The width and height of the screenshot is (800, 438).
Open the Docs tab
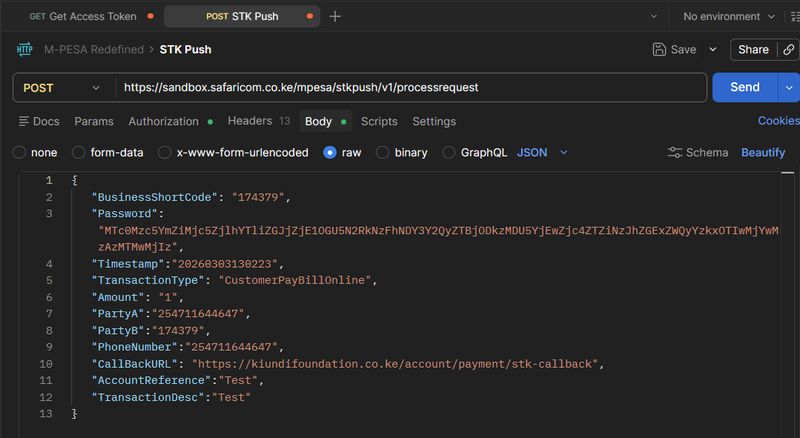click(39, 121)
